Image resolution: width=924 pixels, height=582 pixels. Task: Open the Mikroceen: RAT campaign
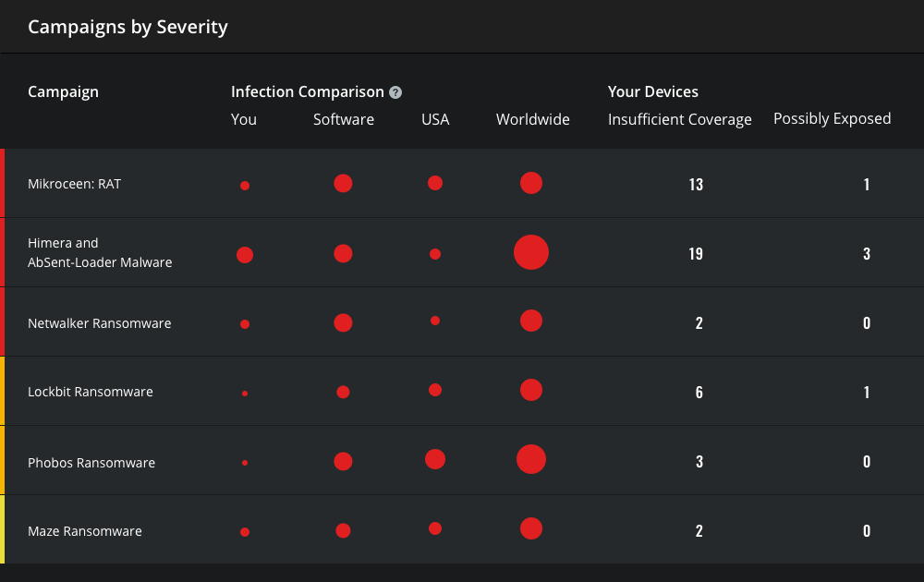(x=75, y=184)
